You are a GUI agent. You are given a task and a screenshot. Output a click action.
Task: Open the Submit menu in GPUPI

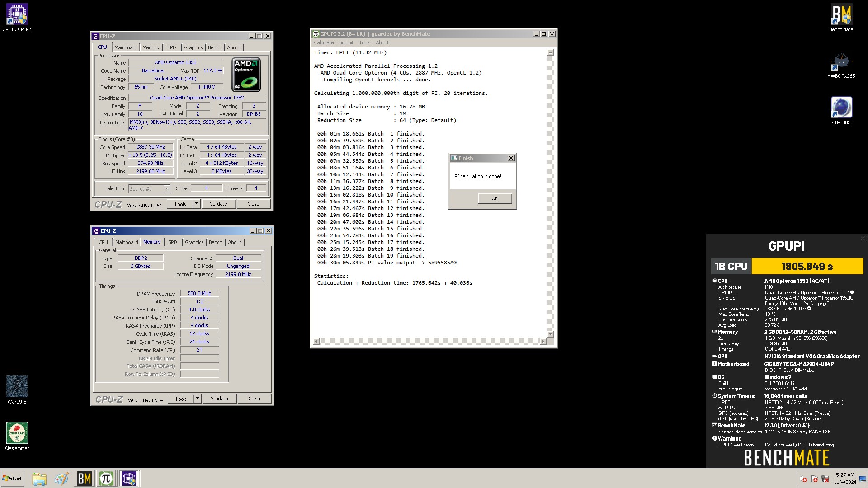[x=346, y=42]
